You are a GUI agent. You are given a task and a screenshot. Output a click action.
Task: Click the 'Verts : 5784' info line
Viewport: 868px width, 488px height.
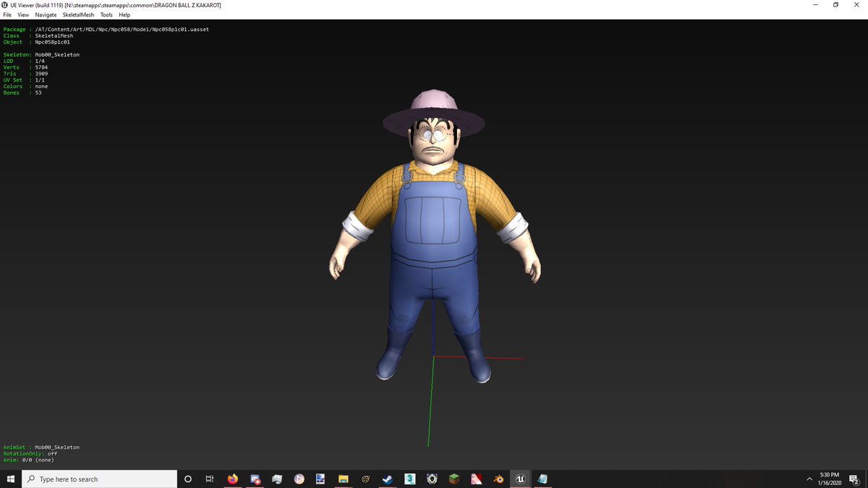pos(25,67)
